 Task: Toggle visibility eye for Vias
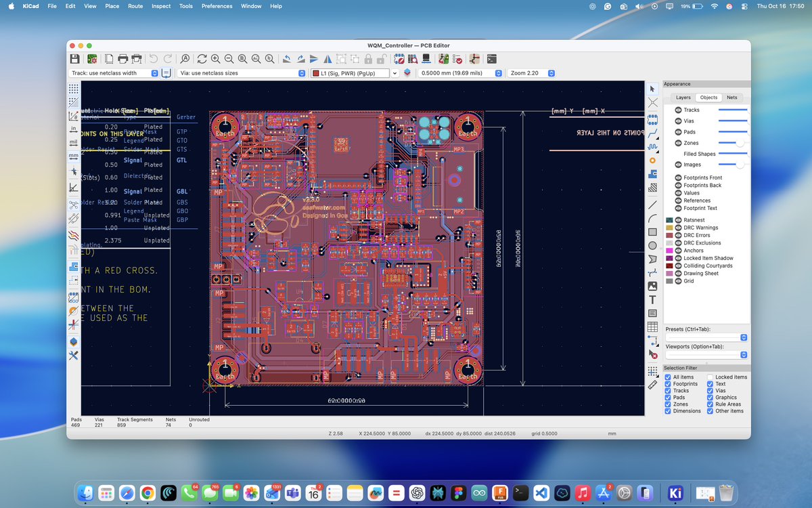(x=678, y=121)
